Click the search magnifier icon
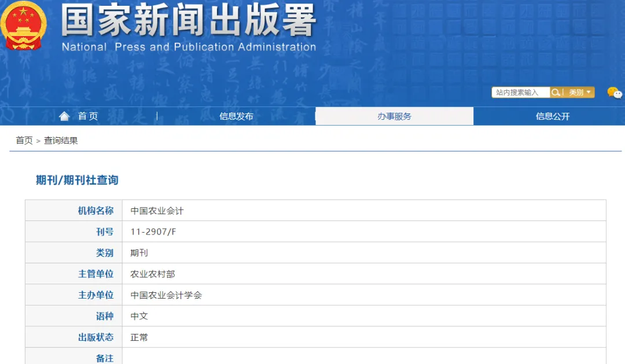Screen dimensions: 625x364 [555, 93]
